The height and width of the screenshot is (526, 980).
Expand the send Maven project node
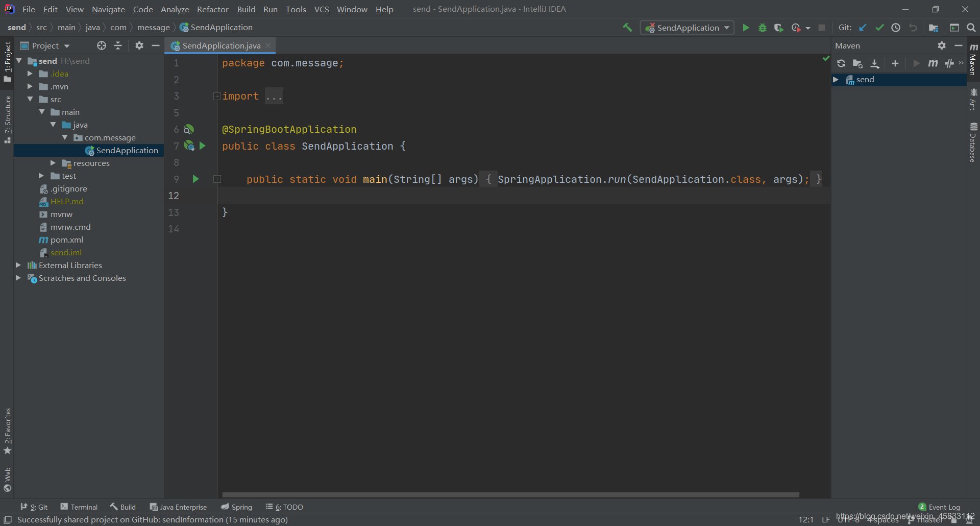(x=836, y=80)
